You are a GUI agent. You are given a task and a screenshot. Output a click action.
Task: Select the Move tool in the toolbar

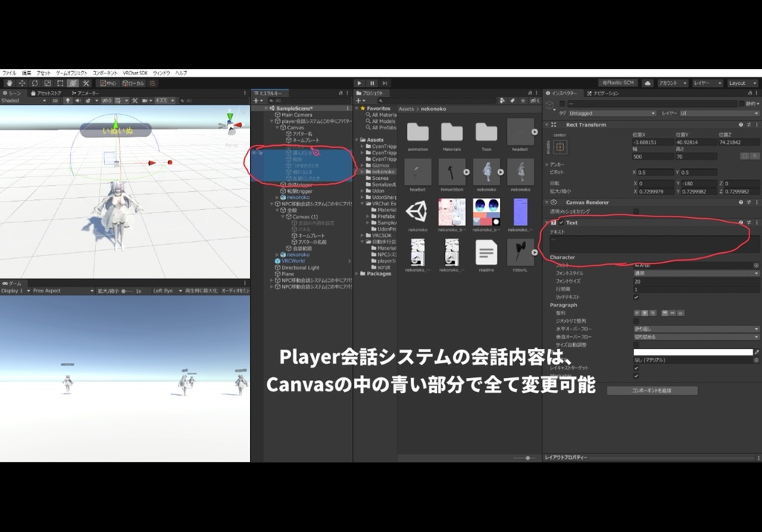tap(22, 83)
